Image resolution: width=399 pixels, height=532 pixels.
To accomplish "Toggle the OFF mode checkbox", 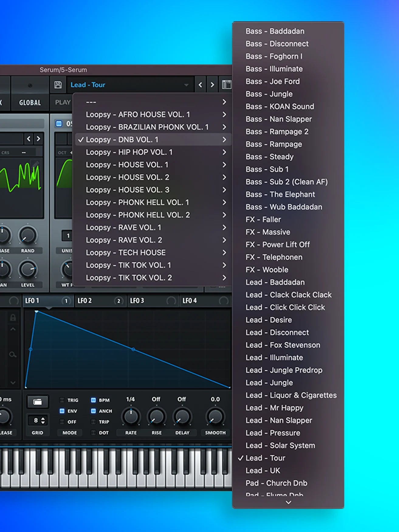I will [x=62, y=422].
